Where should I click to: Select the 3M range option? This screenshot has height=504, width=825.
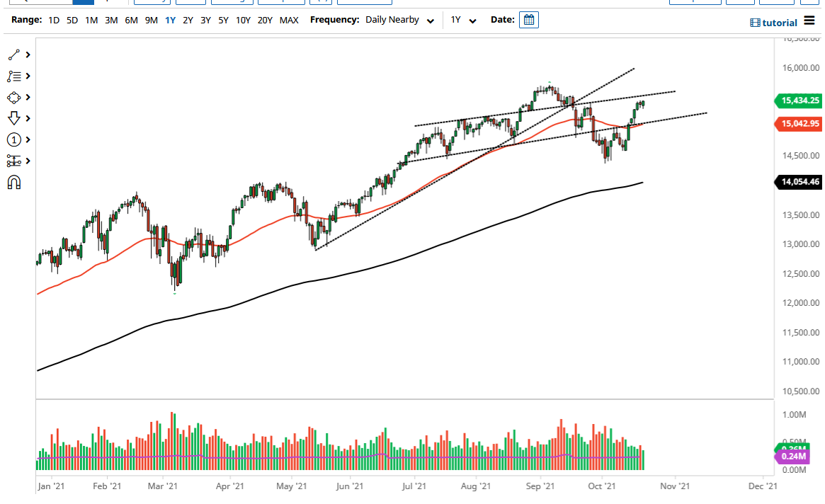click(x=110, y=20)
